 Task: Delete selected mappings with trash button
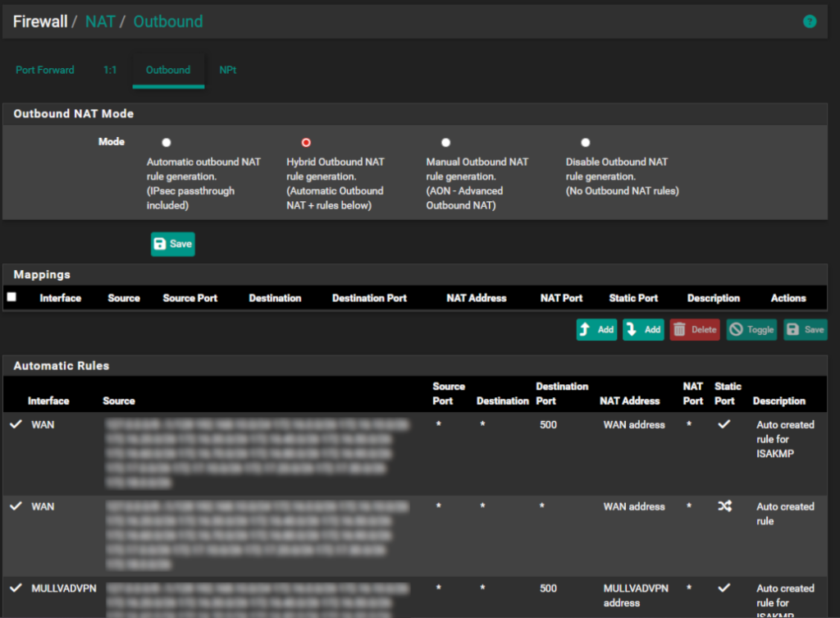coord(695,330)
